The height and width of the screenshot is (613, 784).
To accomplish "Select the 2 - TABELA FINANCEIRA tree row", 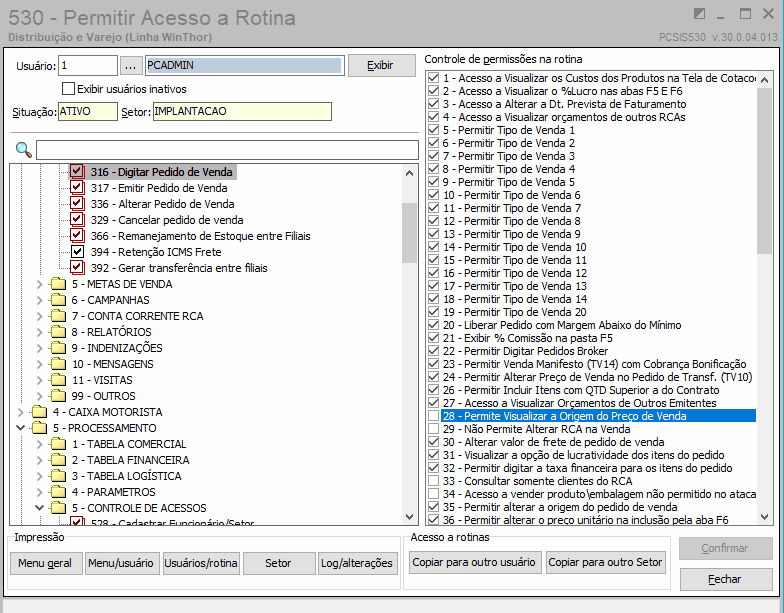I will point(130,460).
